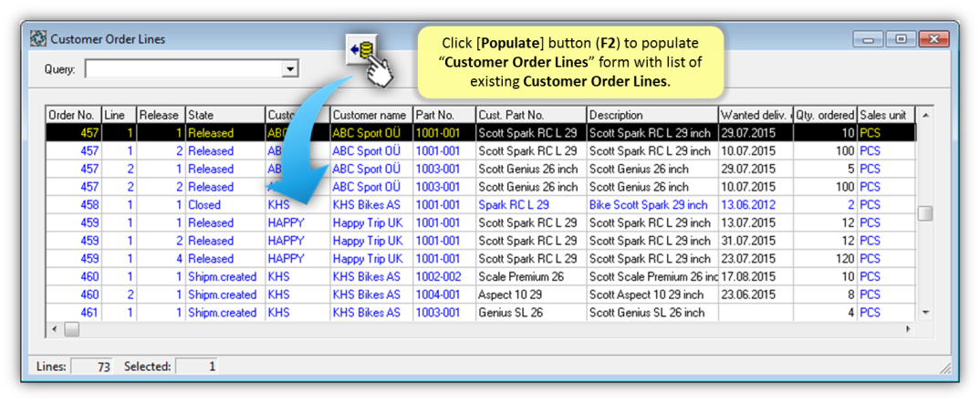The width and height of the screenshot is (980, 403).
Task: Click the Part No. column header
Action: click(x=444, y=115)
